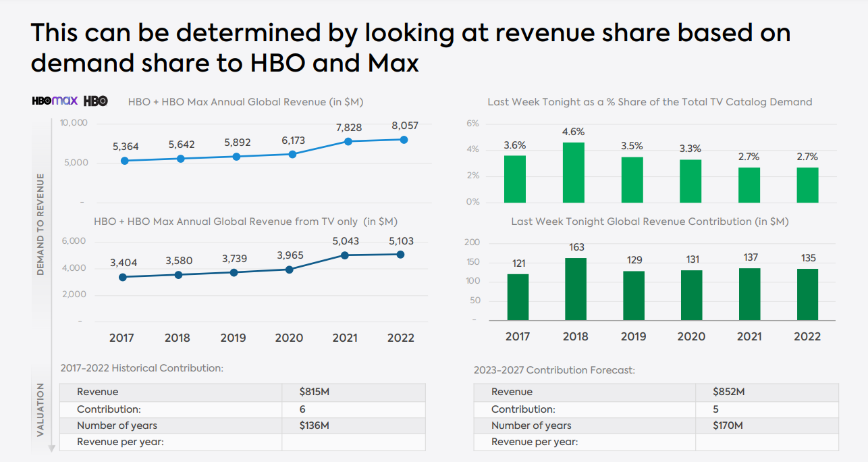Click the 8,057 data label

(405, 126)
